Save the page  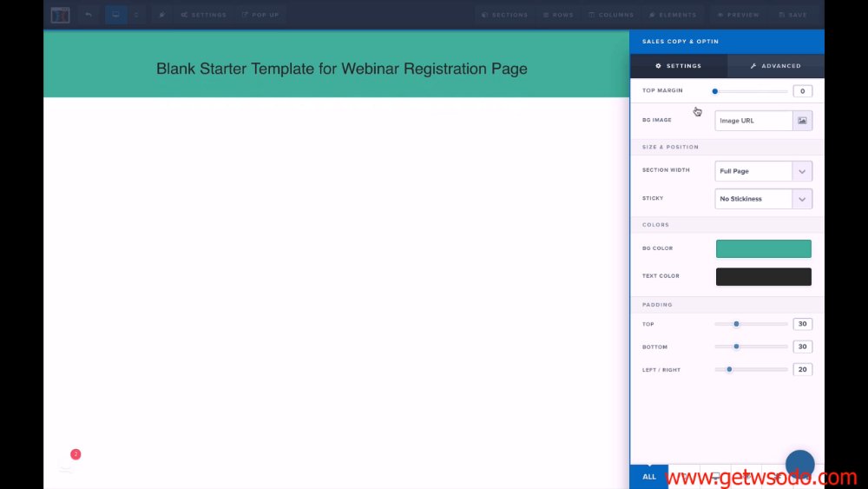(x=792, y=15)
